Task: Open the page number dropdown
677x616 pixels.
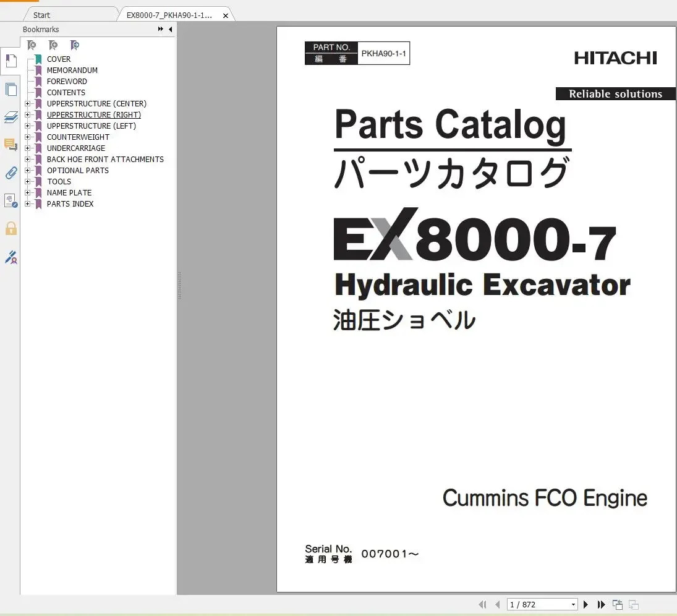Action: coord(573,604)
